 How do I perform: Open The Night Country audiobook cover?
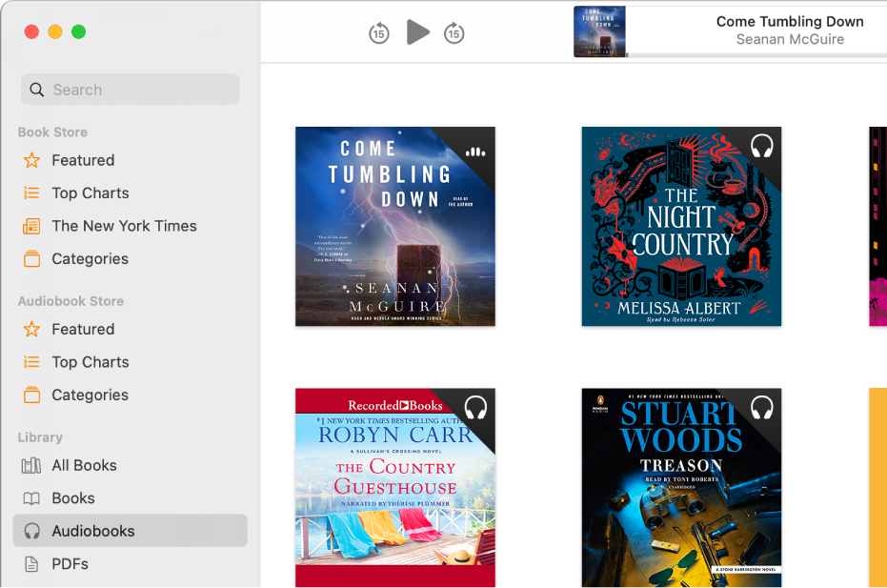(681, 227)
